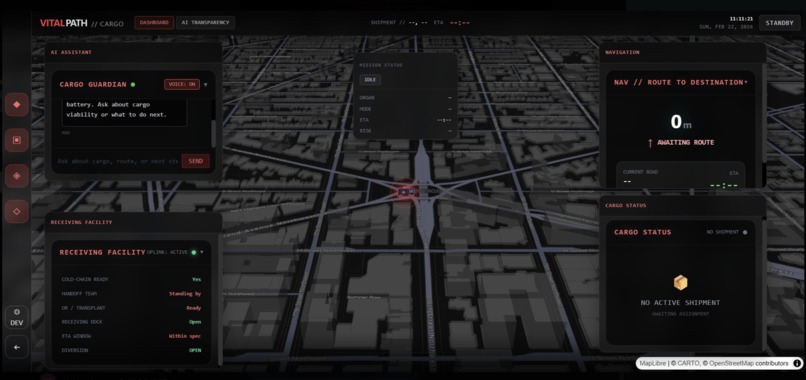Click the red ETA value in the header
The width and height of the screenshot is (806, 380).
tap(460, 23)
